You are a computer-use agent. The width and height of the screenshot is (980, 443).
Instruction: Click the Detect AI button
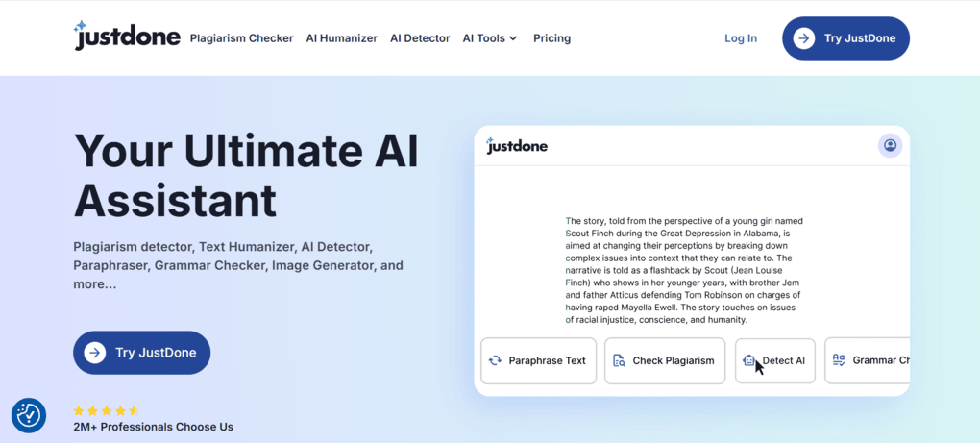coord(775,360)
